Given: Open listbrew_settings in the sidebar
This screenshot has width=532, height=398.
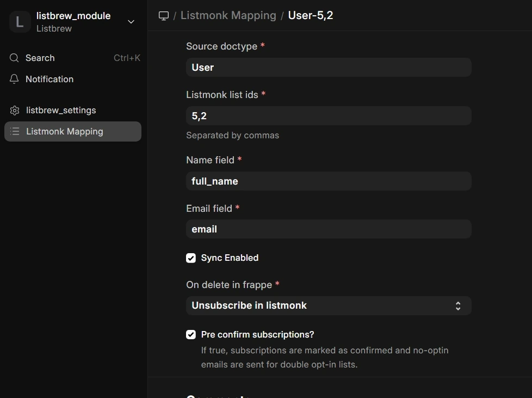Looking at the screenshot, I should click(73, 111).
